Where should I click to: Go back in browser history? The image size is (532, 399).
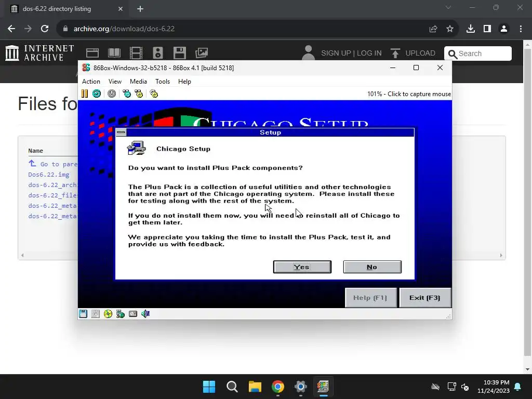click(11, 29)
